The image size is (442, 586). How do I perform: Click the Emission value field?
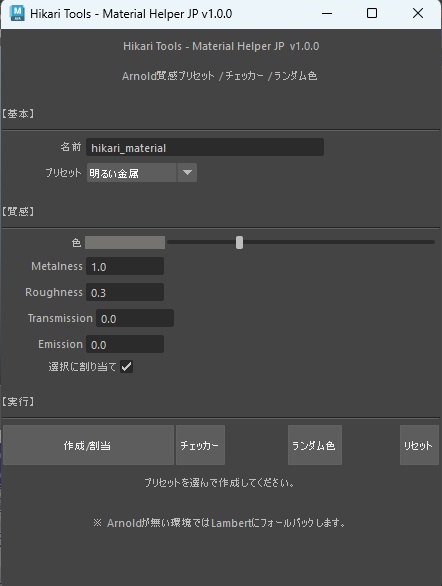[x=125, y=344]
